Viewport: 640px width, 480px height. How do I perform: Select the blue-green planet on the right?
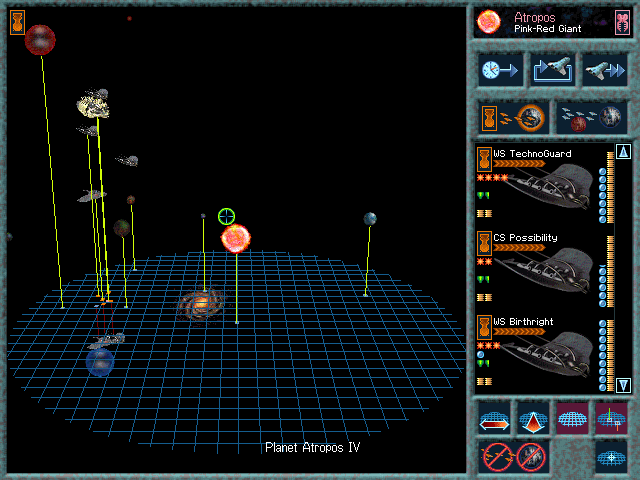[x=370, y=219]
